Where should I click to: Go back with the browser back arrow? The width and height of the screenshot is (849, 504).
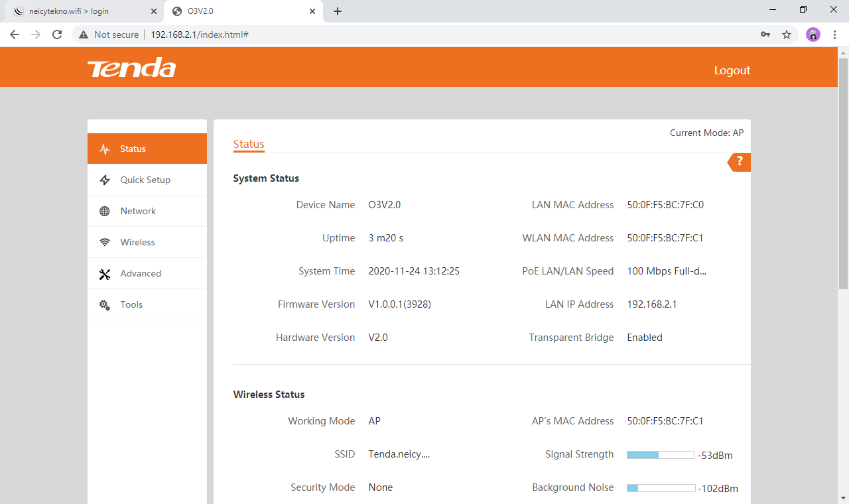[15, 34]
